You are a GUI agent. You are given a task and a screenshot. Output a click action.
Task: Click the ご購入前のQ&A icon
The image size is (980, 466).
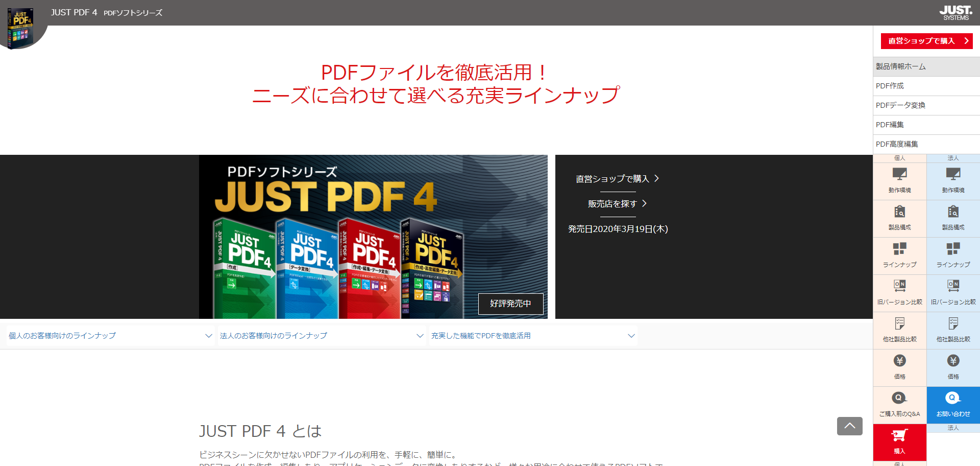[899, 404]
